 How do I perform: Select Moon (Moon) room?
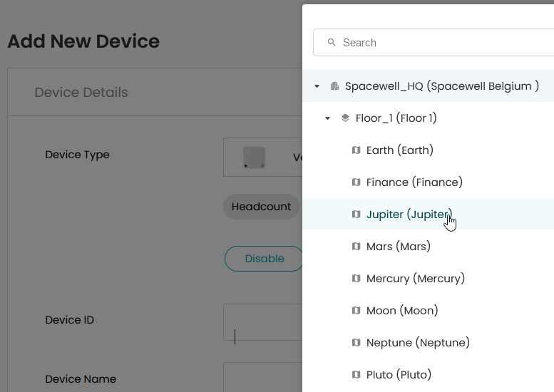pyautogui.click(x=429, y=311)
